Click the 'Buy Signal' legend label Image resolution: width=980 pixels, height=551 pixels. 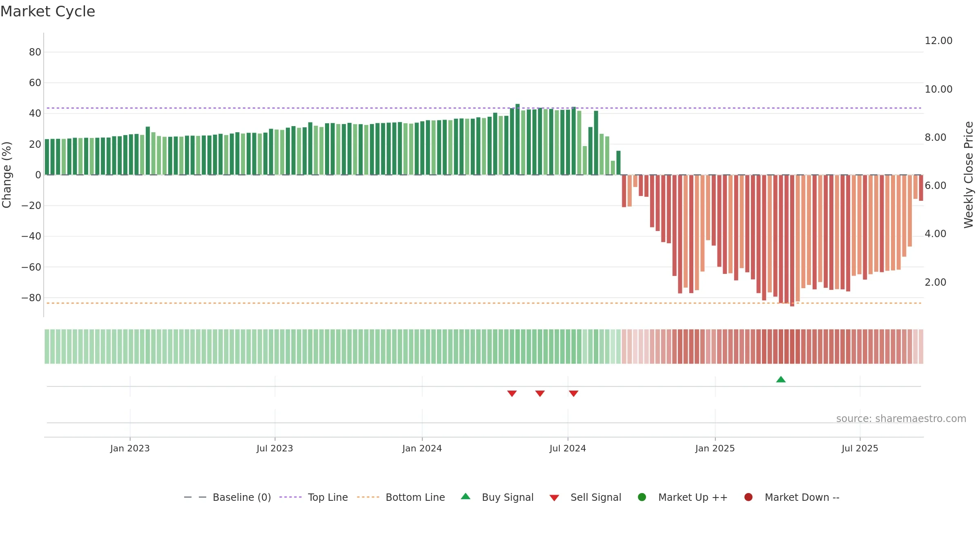point(508,498)
